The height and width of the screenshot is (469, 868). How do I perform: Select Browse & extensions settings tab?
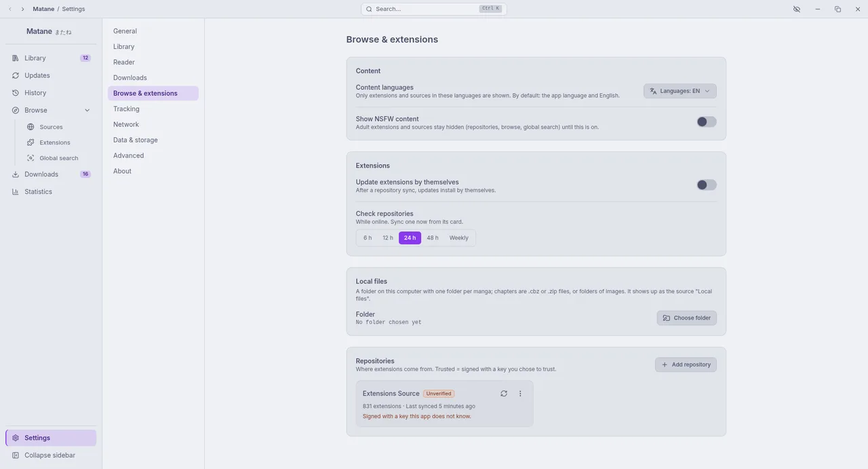point(153,94)
